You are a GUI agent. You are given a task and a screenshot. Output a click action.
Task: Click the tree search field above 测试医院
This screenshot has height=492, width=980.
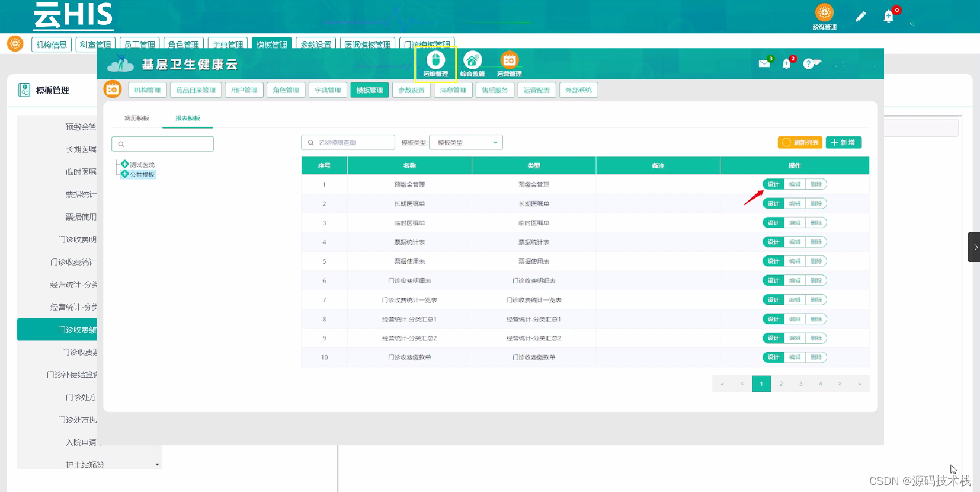click(162, 144)
